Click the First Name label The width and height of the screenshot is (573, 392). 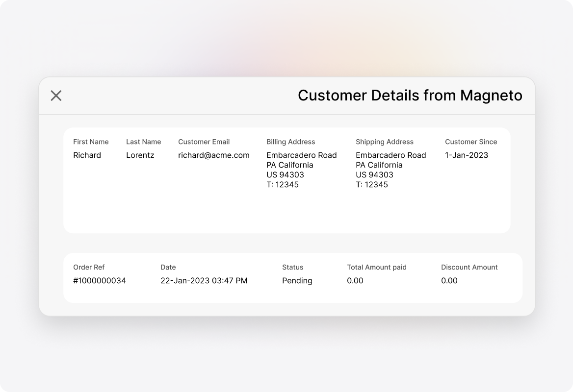tap(91, 142)
